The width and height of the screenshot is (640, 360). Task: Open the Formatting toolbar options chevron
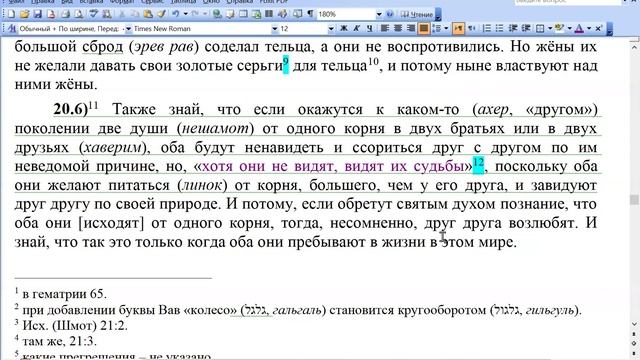(610, 29)
